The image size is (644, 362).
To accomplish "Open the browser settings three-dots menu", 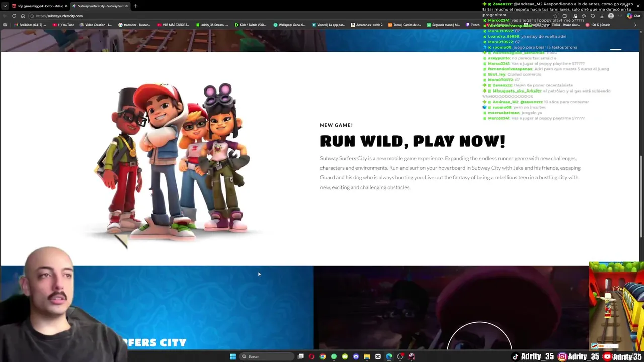I will [x=620, y=16].
